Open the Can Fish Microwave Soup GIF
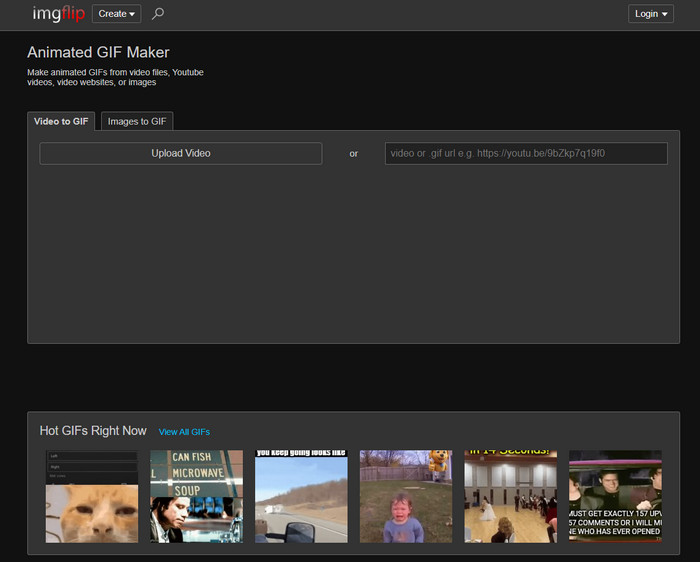 [x=197, y=496]
